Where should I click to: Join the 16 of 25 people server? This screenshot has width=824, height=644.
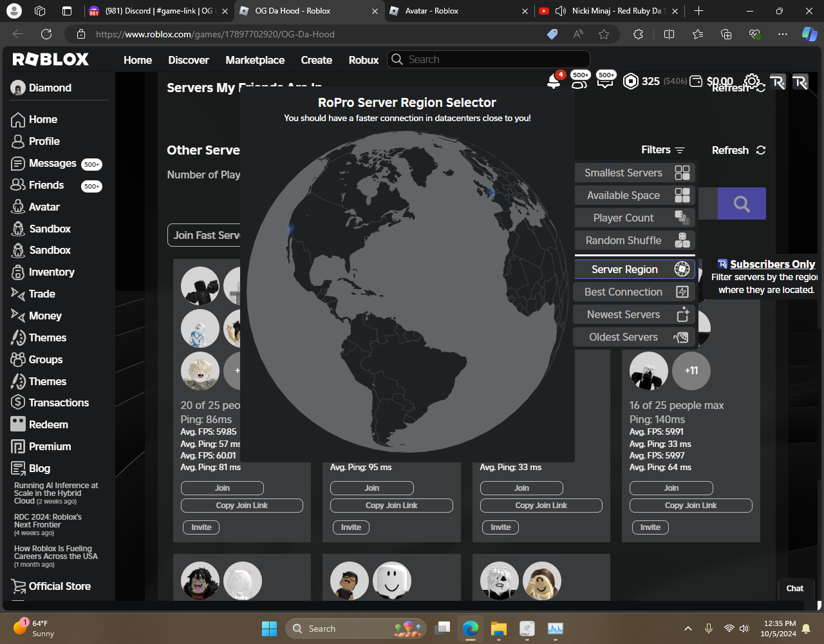coord(671,488)
